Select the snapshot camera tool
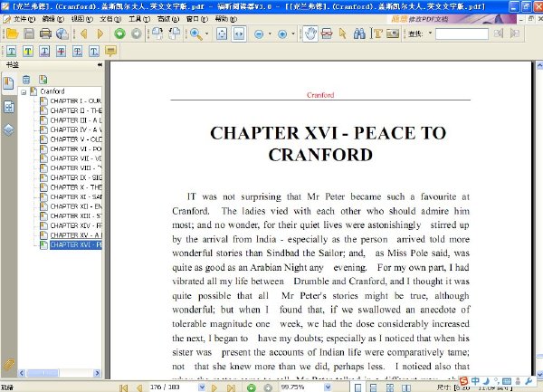The height and width of the screenshot is (392, 543). 393,33
